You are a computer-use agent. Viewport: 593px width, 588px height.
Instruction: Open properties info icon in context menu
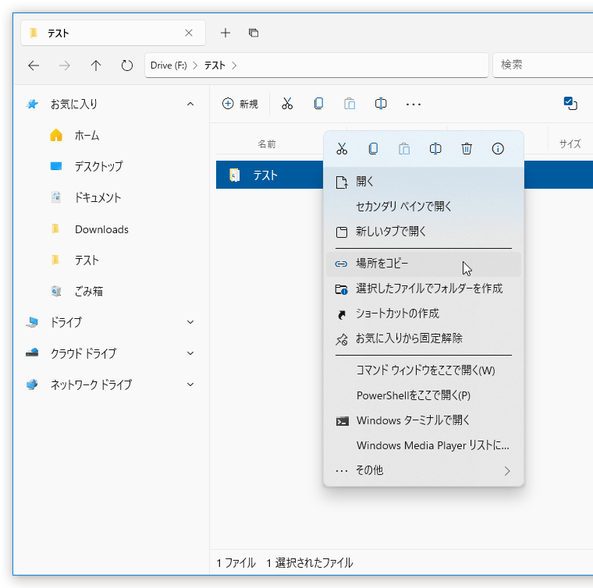[x=498, y=149]
